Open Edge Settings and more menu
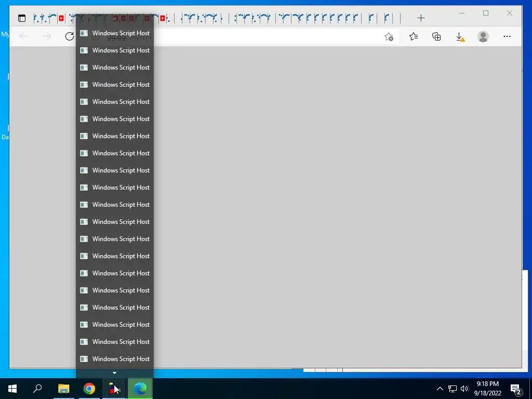Image resolution: width=532 pixels, height=399 pixels. tap(507, 36)
